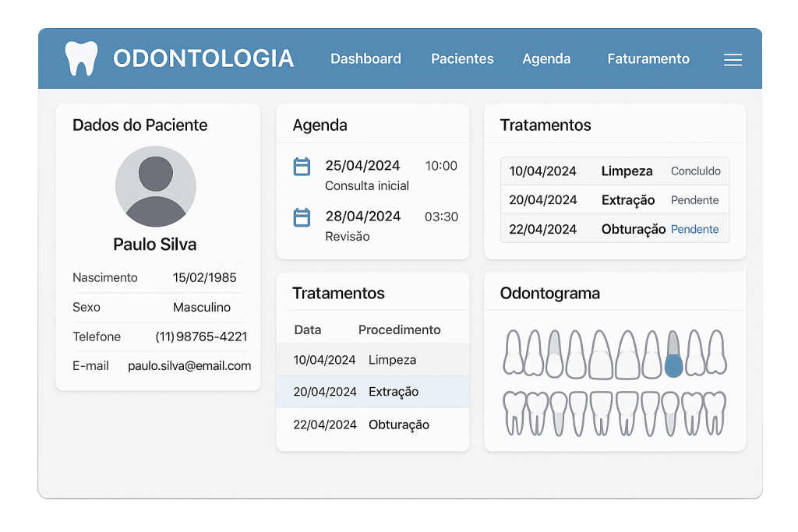Go to the Pacientes menu item

coord(462,59)
